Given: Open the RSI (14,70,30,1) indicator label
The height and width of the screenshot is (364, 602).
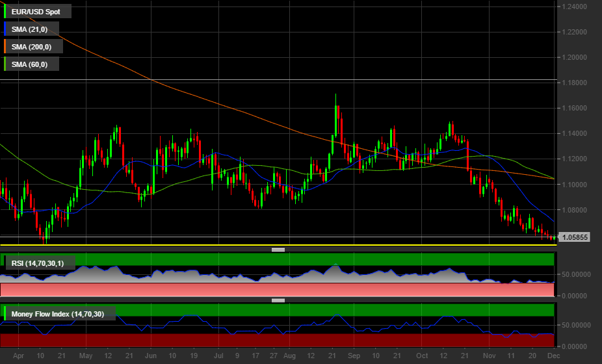Looking at the screenshot, I should point(42,263).
